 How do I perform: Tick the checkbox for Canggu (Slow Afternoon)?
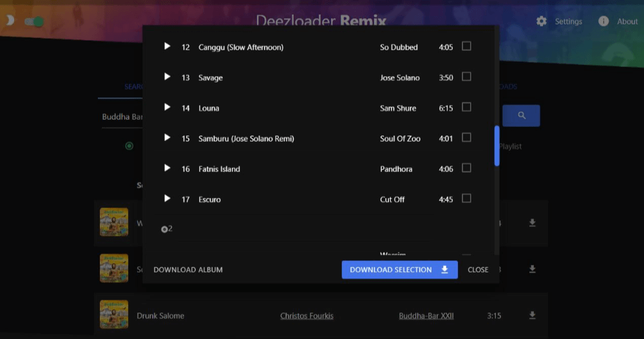(466, 46)
